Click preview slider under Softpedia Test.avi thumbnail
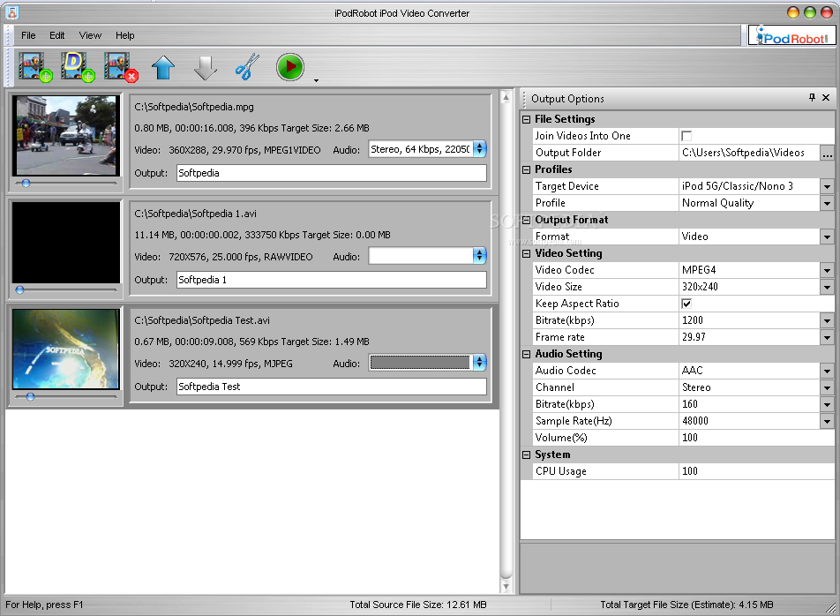Image resolution: width=840 pixels, height=616 pixels. tap(66, 397)
